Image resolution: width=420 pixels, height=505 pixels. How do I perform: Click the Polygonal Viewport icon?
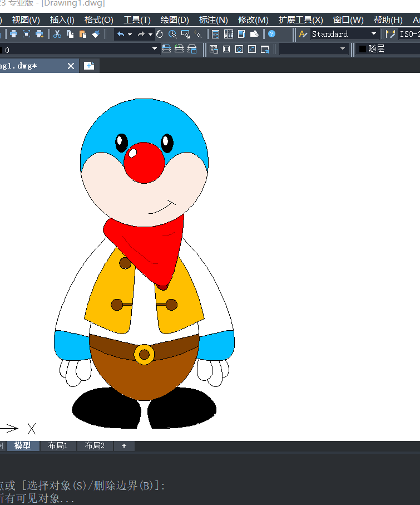tap(239, 49)
